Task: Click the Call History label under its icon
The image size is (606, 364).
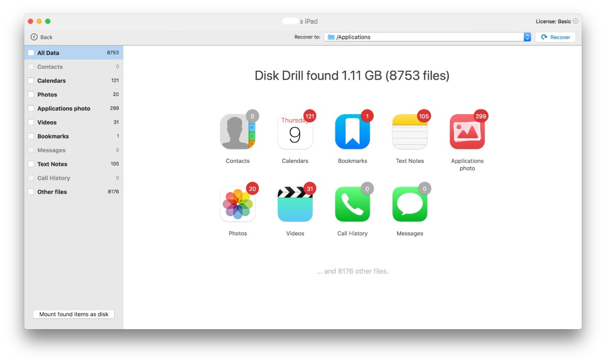Action: click(x=352, y=233)
